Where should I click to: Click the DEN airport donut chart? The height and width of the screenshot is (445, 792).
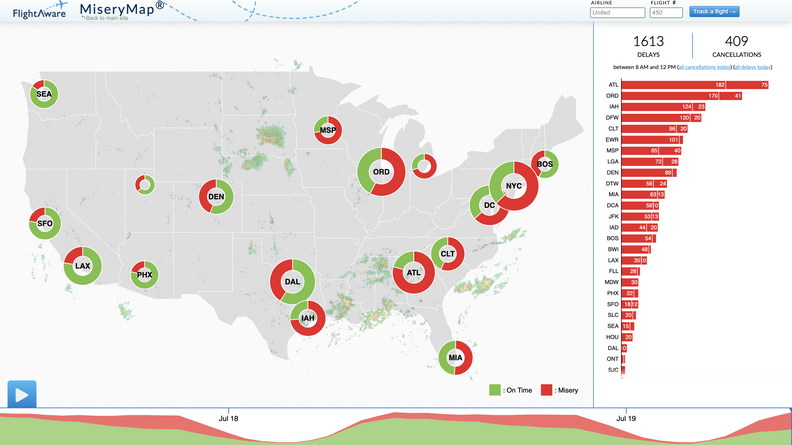[x=216, y=196]
